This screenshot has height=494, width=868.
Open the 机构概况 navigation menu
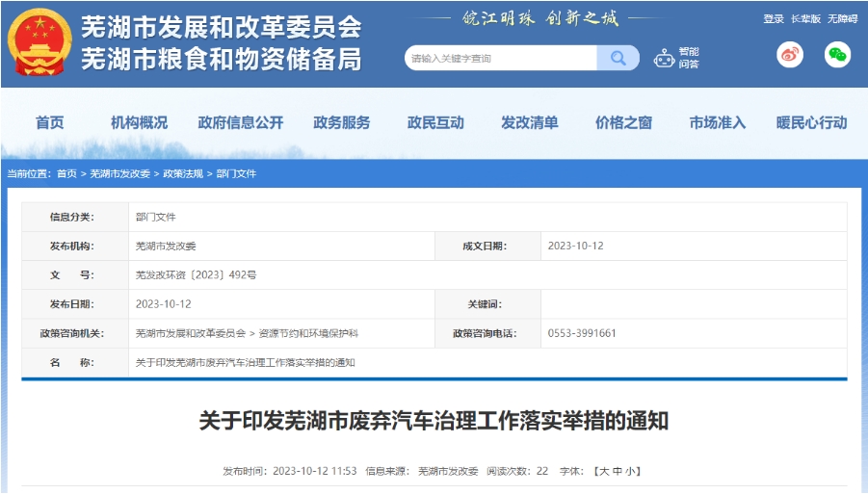[139, 123]
